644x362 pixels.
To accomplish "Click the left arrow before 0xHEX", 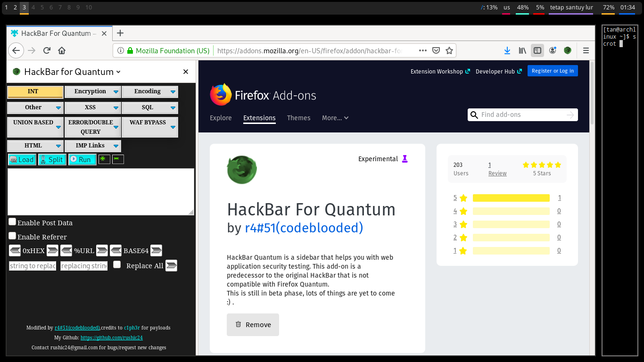I will click(x=15, y=250).
